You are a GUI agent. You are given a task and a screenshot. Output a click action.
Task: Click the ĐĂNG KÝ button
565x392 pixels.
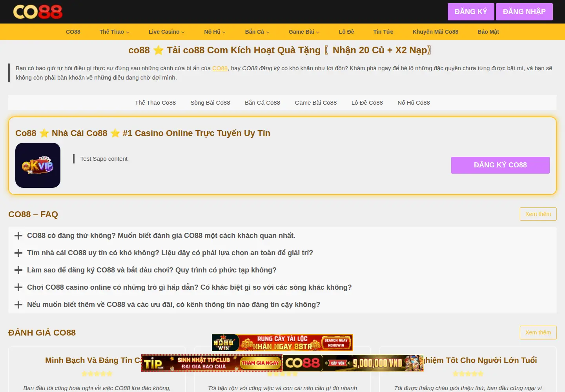tap(471, 12)
